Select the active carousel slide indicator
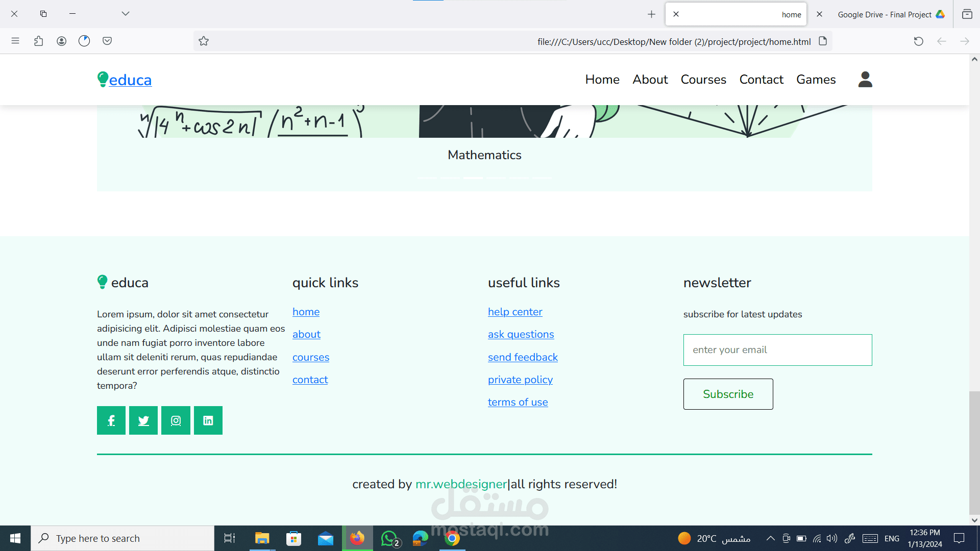980x551 pixels. [x=473, y=178]
